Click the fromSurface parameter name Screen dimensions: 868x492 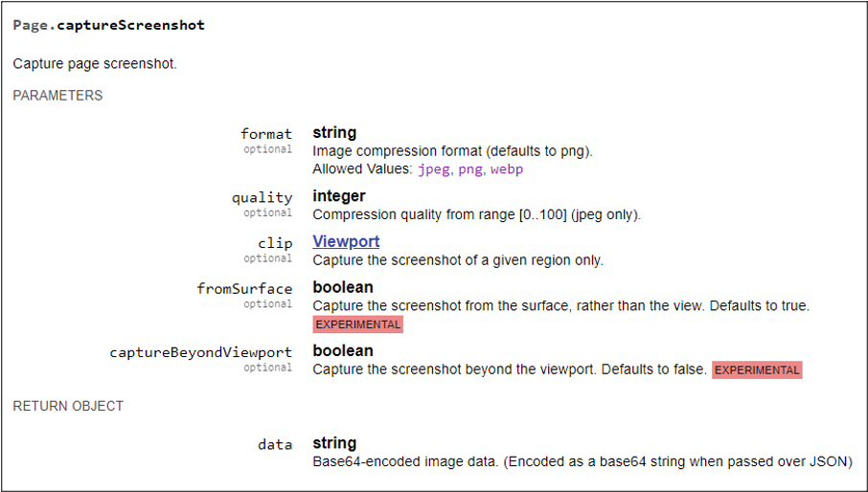coord(244,288)
